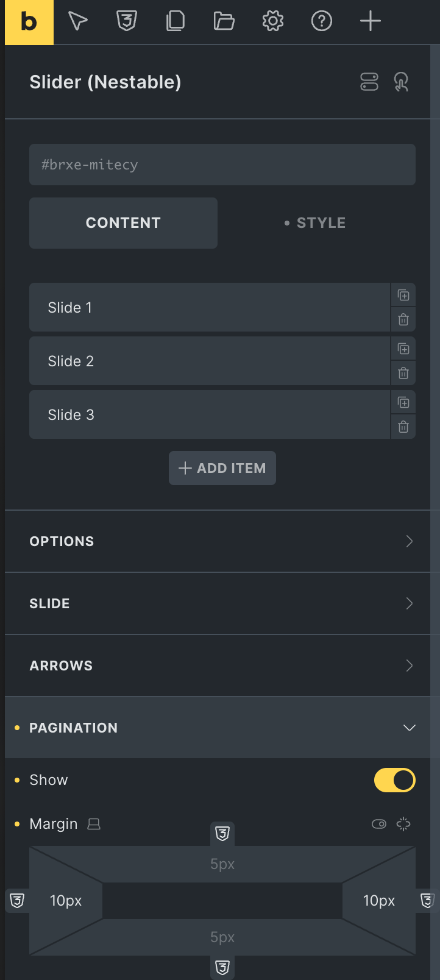The image size is (440, 980).
Task: Expand the OPTIONS section
Action: [219, 541]
